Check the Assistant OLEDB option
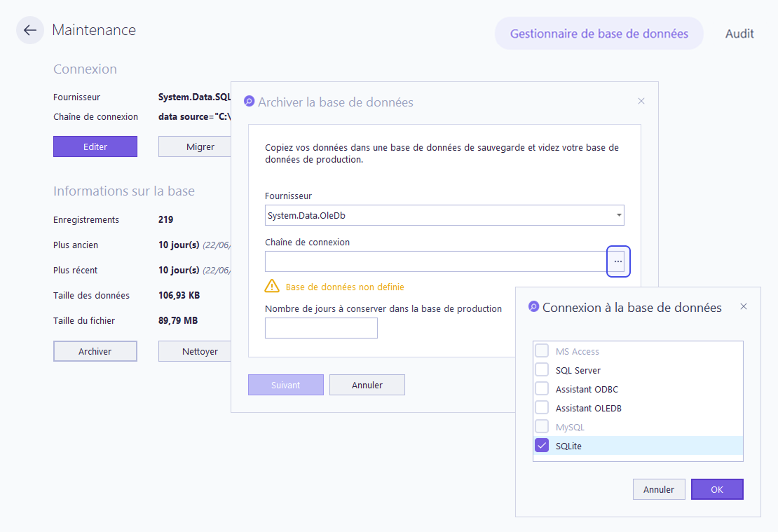This screenshot has width=778, height=532. [542, 407]
